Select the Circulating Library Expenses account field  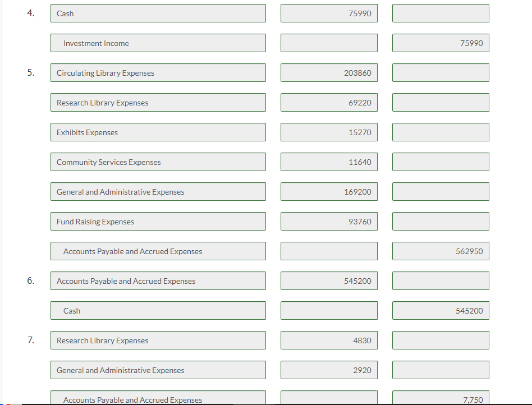[158, 72]
